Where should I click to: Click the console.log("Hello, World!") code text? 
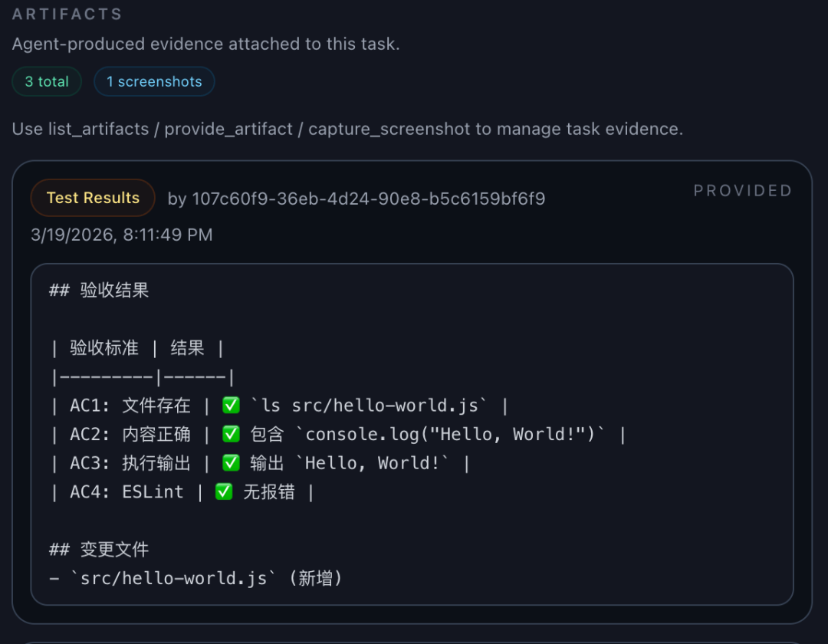[451, 435]
